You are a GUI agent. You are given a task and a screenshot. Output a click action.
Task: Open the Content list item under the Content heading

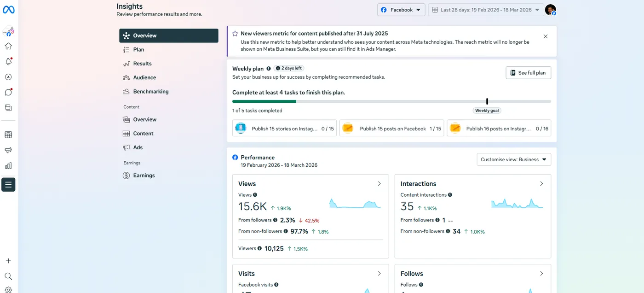click(169, 133)
